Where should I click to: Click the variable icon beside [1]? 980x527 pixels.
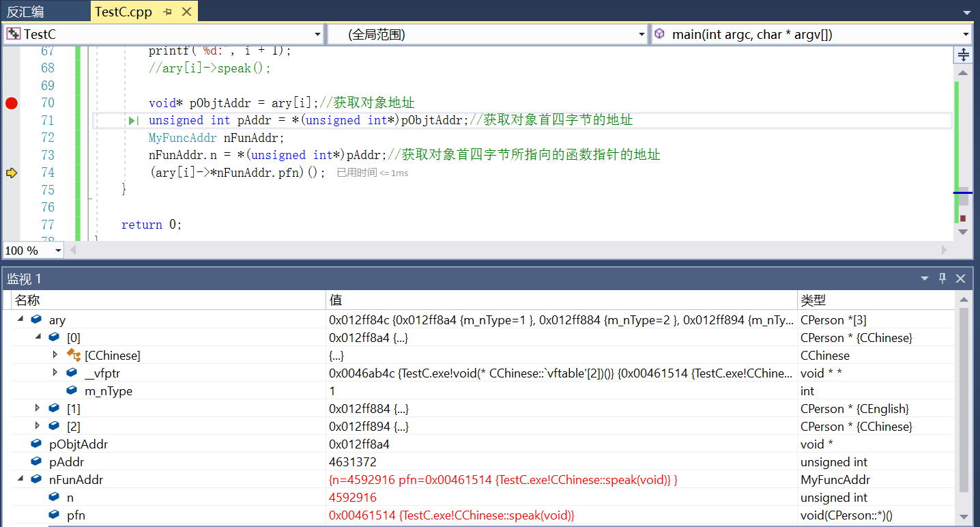(54, 408)
